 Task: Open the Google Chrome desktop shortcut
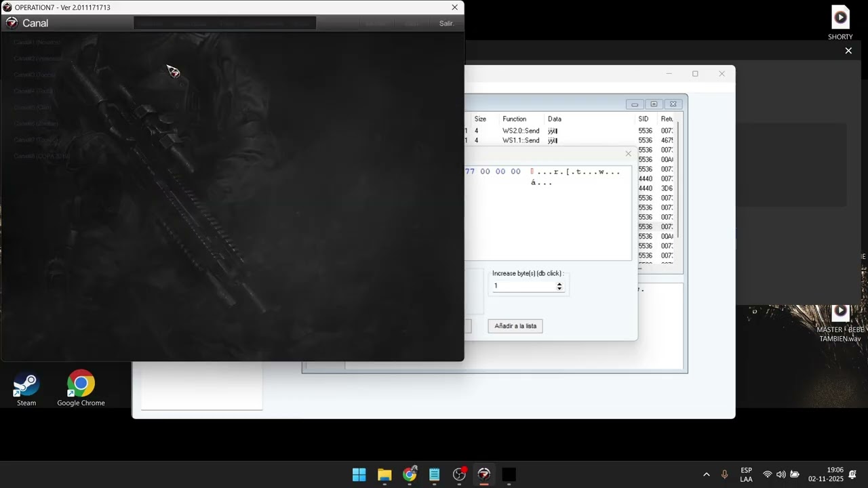[x=81, y=389]
